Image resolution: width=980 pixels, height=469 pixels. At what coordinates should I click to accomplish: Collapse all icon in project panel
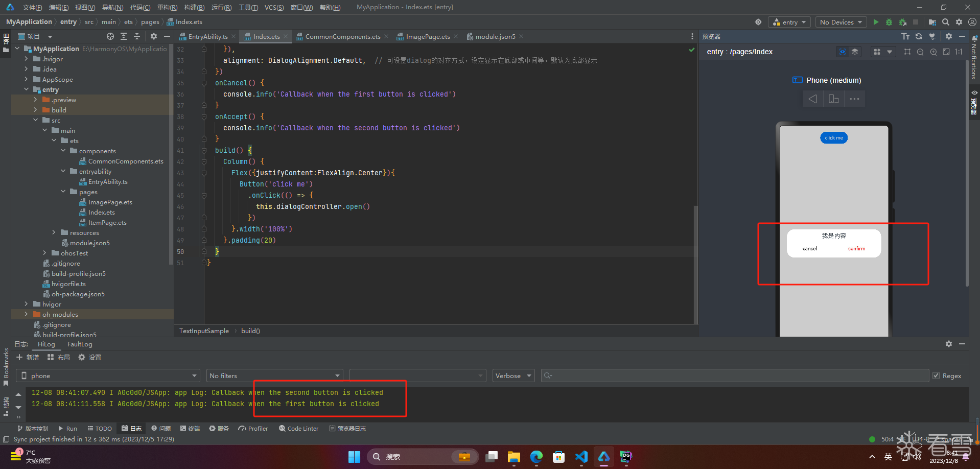point(137,36)
